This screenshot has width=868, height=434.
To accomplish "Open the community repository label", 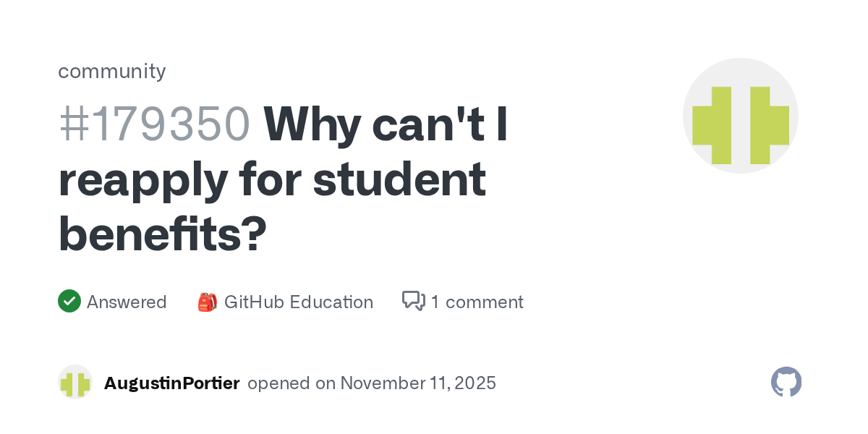I will tap(111, 71).
